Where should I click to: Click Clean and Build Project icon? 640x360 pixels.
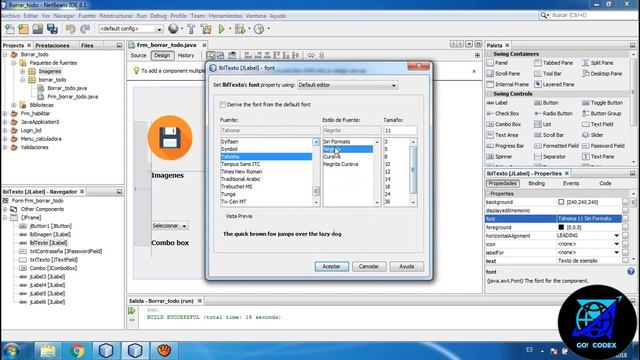(x=206, y=29)
